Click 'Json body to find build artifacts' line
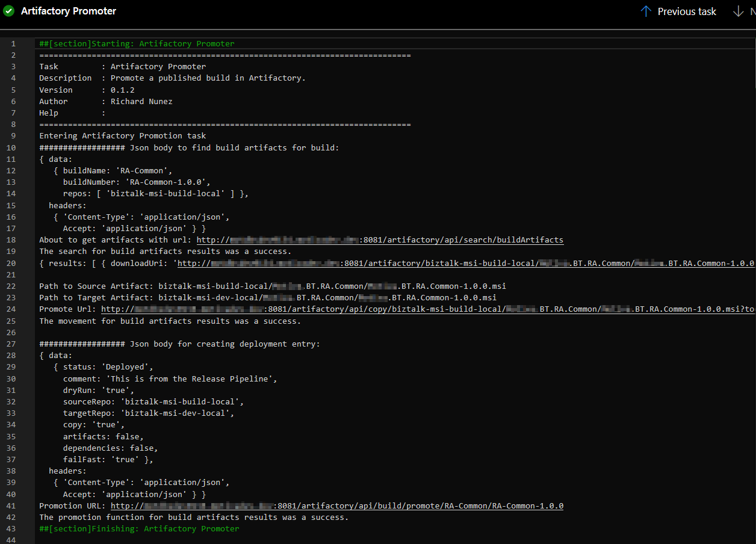Image resolution: width=756 pixels, height=544 pixels. pos(189,148)
